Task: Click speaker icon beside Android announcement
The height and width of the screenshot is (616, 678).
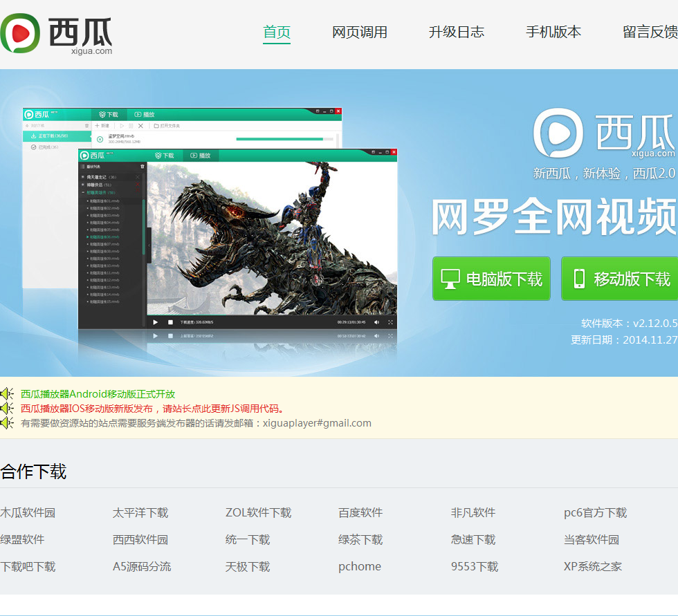Action: (7, 393)
